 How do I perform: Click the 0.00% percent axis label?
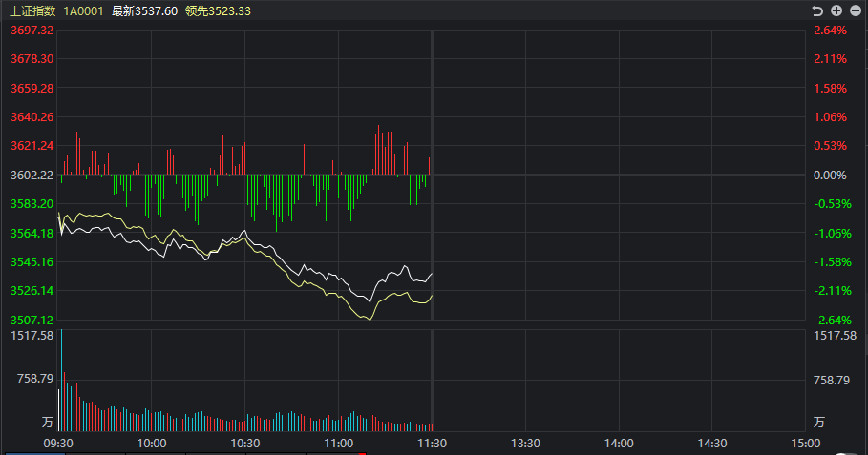(830, 176)
